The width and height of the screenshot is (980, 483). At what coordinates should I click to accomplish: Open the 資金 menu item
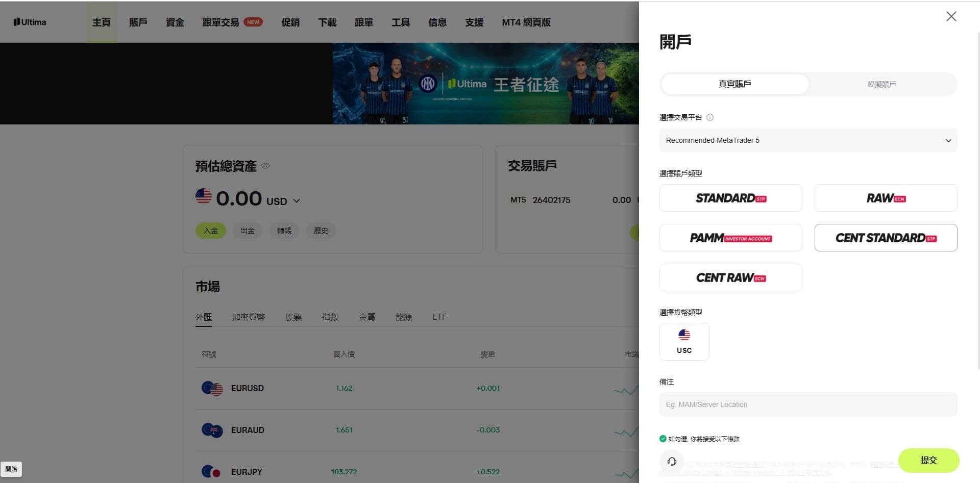175,22
